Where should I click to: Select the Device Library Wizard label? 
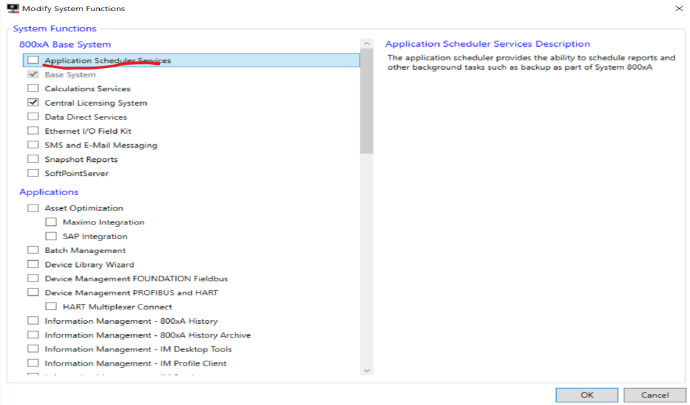(x=89, y=265)
